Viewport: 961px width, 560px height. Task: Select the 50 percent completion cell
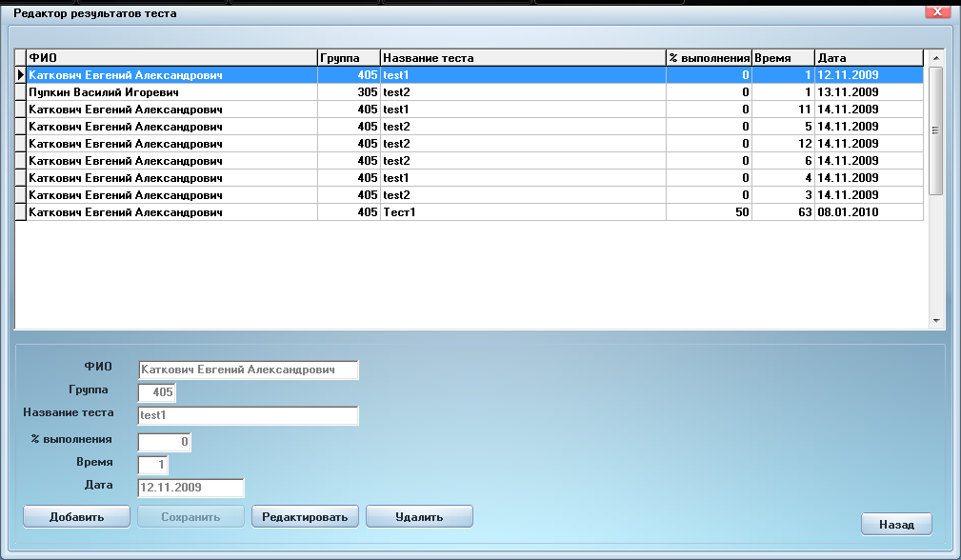click(710, 212)
